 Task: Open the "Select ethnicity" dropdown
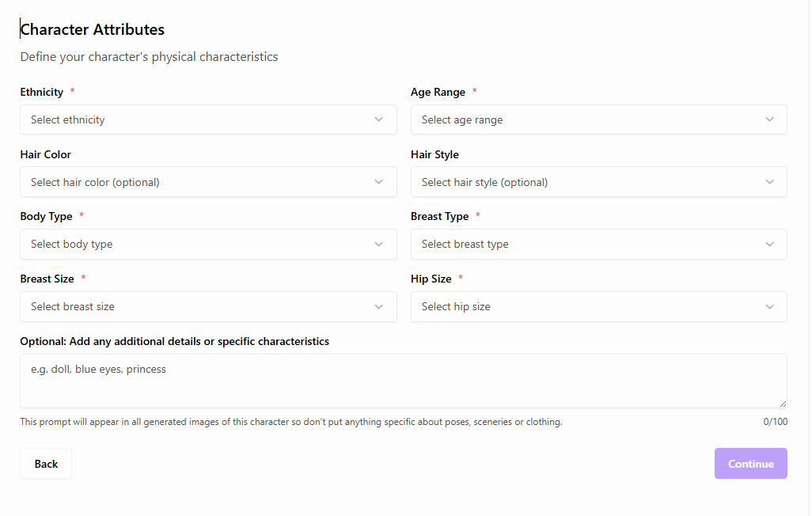198,120
